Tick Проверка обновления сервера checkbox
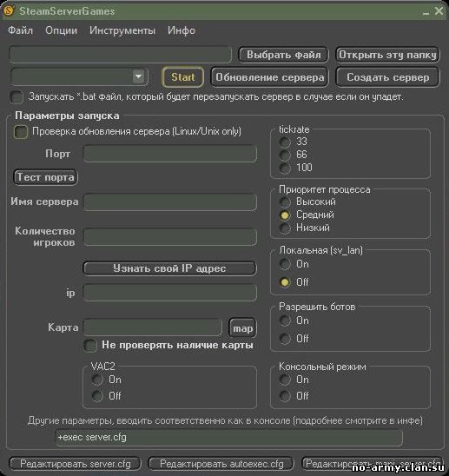The image size is (449, 476). pos(21,132)
